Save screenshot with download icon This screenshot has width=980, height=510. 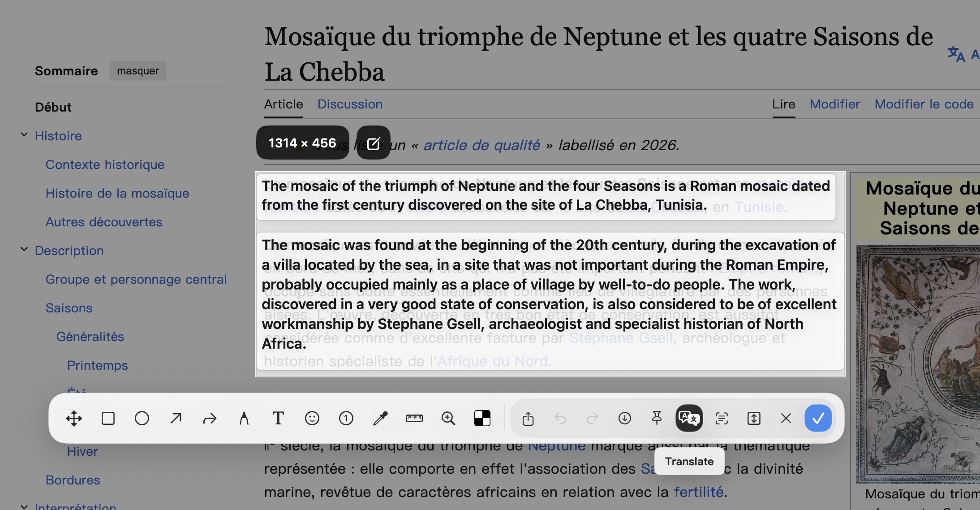pyautogui.click(x=625, y=419)
